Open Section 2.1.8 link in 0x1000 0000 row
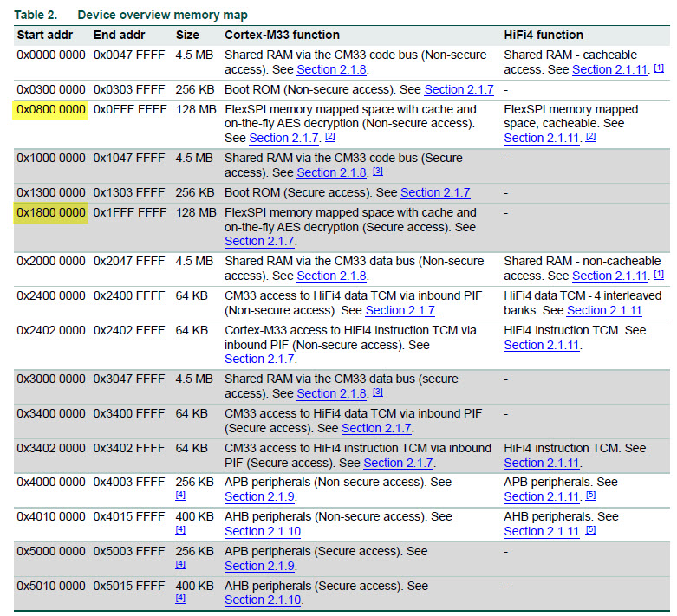This screenshot has height=616, width=677. [332, 172]
